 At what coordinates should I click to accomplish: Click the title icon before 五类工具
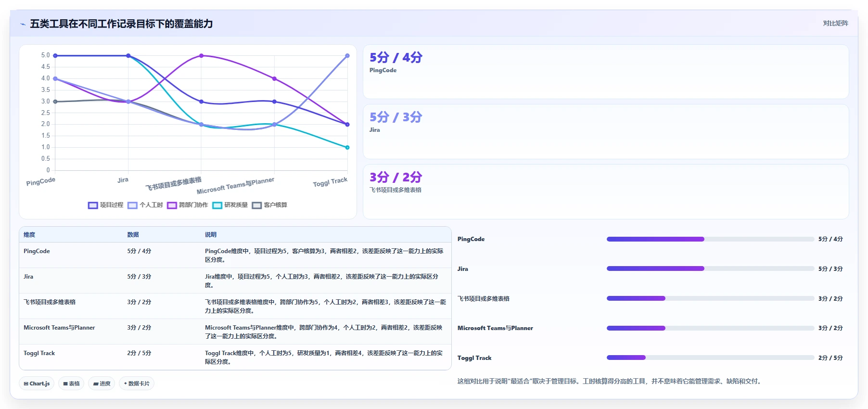(x=23, y=24)
